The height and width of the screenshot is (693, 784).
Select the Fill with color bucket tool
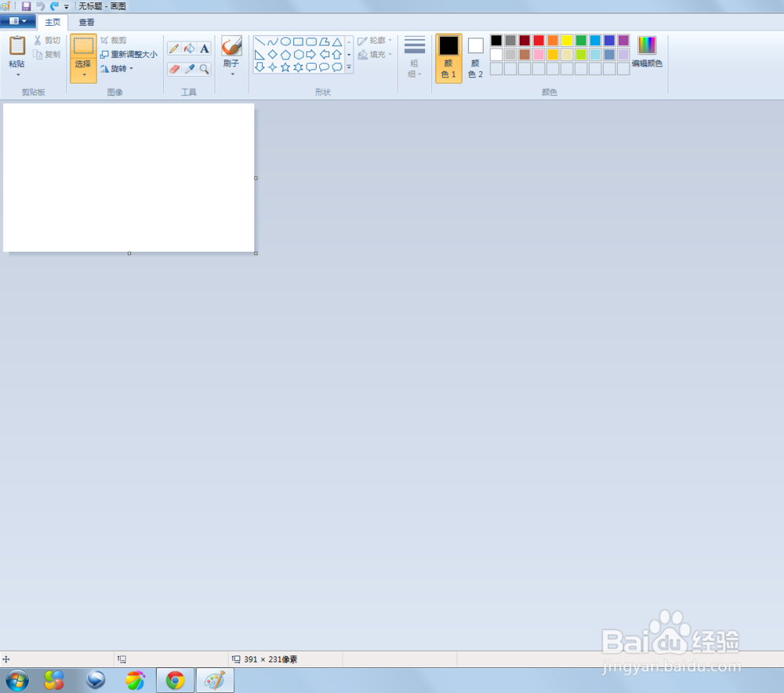click(x=189, y=49)
